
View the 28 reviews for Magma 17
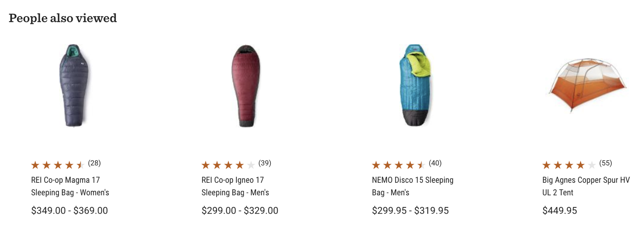coord(94,163)
